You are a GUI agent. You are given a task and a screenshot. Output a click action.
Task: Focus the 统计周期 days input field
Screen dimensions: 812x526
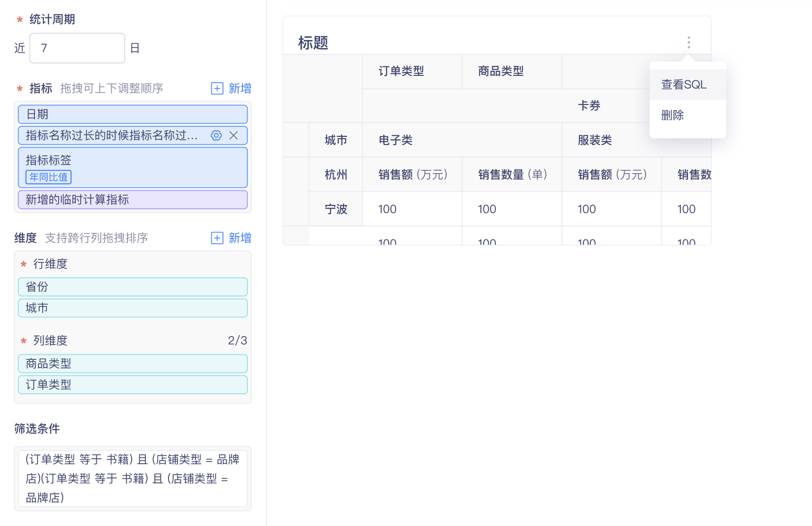[77, 48]
